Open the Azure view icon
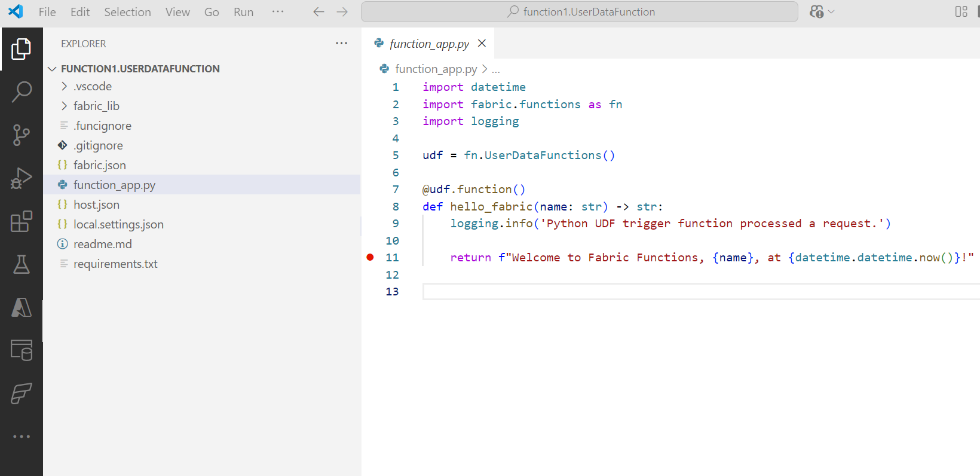This screenshot has width=980, height=476. (22, 307)
